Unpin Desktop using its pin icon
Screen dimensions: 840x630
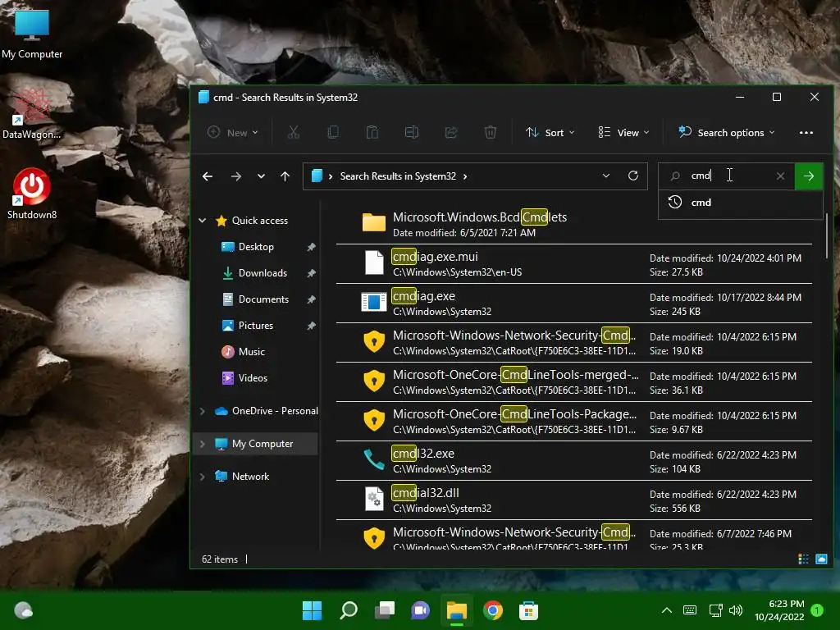point(311,247)
